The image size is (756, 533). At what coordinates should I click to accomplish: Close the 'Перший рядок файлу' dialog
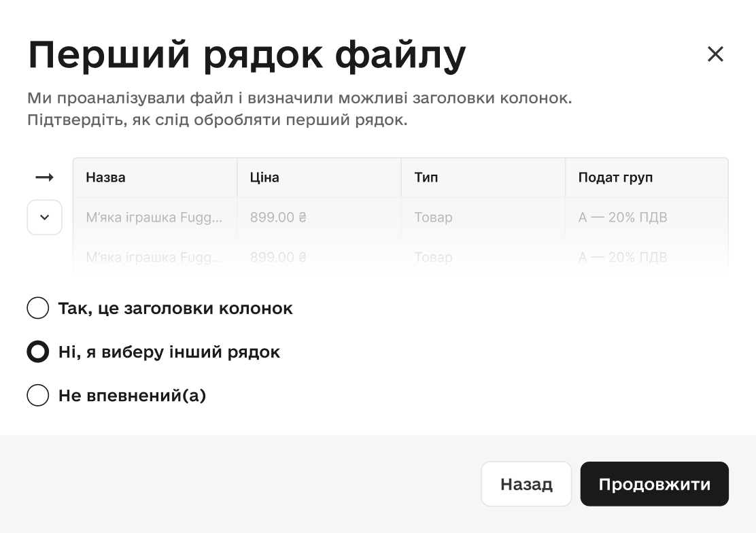click(x=715, y=54)
